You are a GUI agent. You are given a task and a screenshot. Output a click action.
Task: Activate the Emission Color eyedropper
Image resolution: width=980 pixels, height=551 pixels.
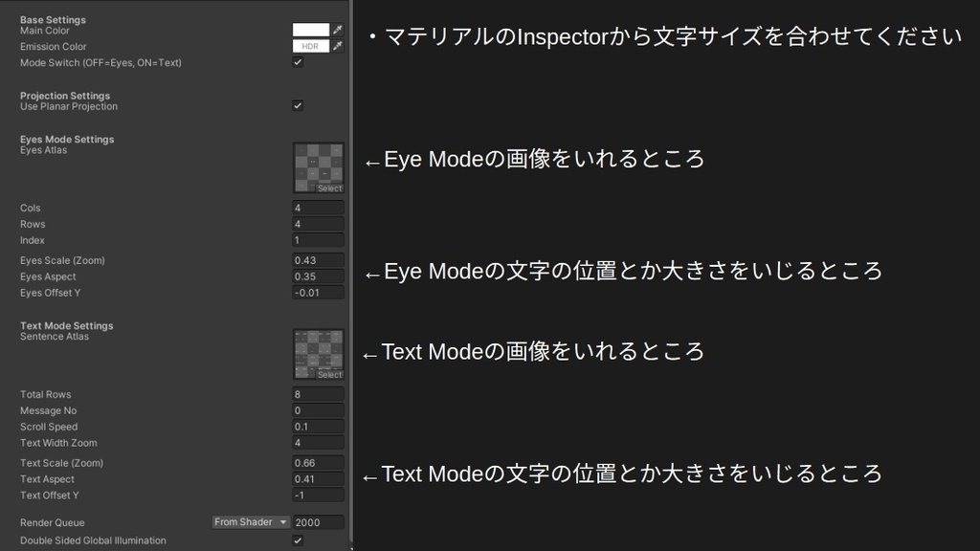click(x=337, y=45)
